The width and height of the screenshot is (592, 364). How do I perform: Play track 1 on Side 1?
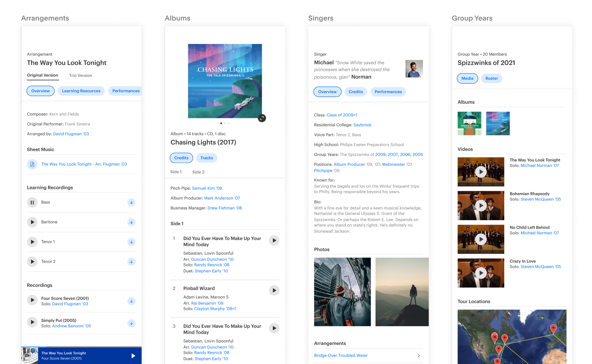click(274, 241)
